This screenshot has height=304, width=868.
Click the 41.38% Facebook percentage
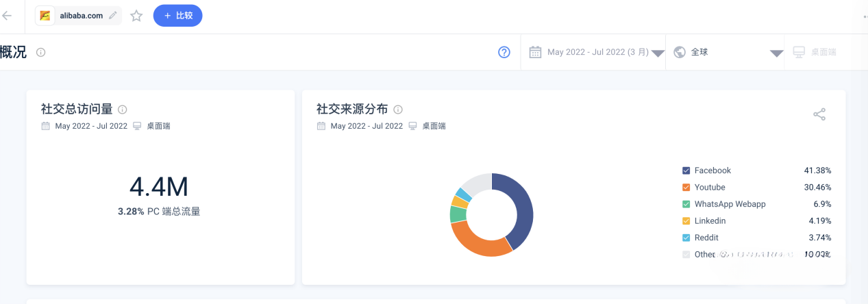coord(817,170)
